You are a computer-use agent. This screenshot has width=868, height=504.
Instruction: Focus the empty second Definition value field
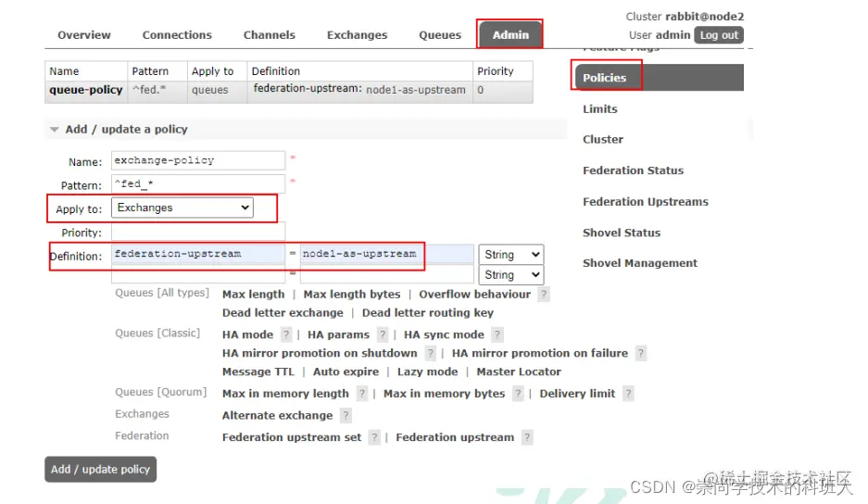click(x=386, y=275)
